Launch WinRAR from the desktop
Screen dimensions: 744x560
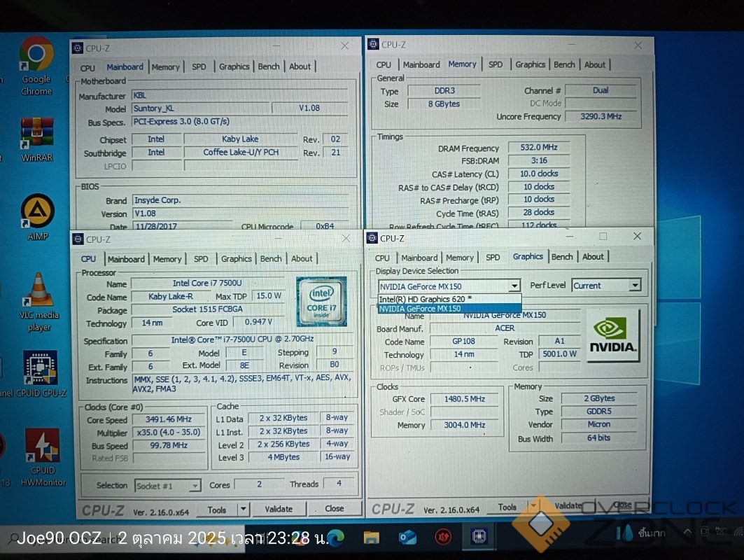pyautogui.click(x=36, y=140)
